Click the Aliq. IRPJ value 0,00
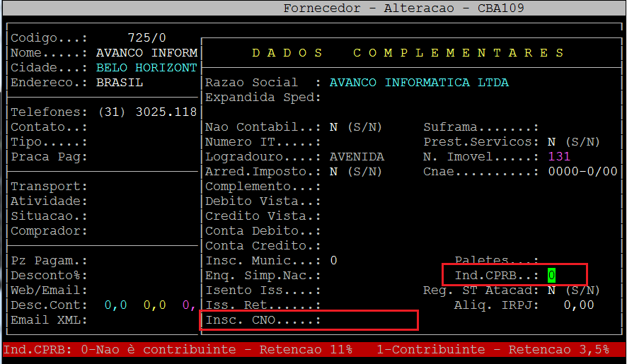 click(x=578, y=305)
